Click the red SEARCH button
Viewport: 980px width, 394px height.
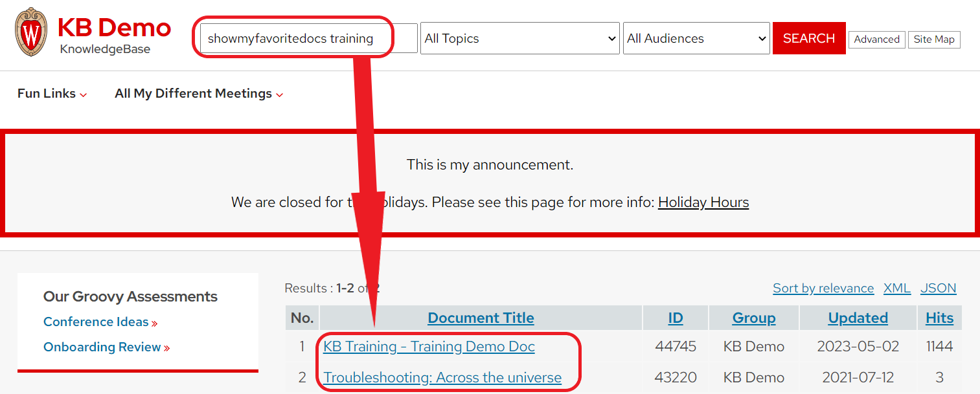click(x=809, y=38)
